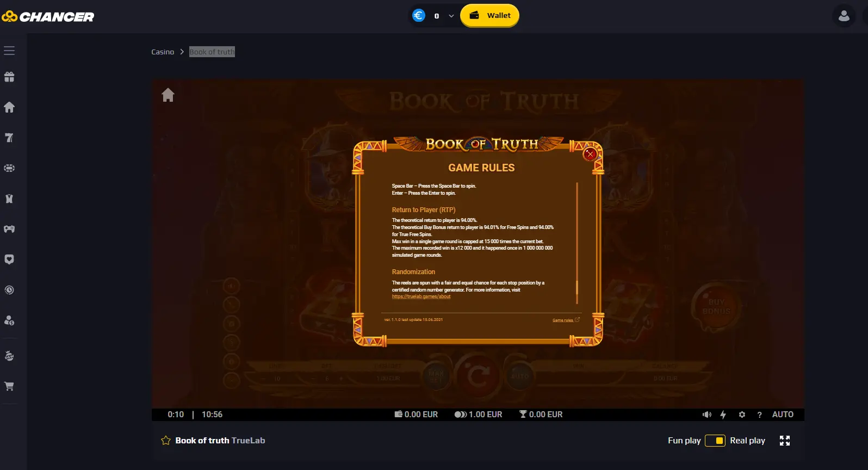Click the wallet balance icon in game bar
Viewport: 868px width, 470px height.
pyautogui.click(x=399, y=415)
